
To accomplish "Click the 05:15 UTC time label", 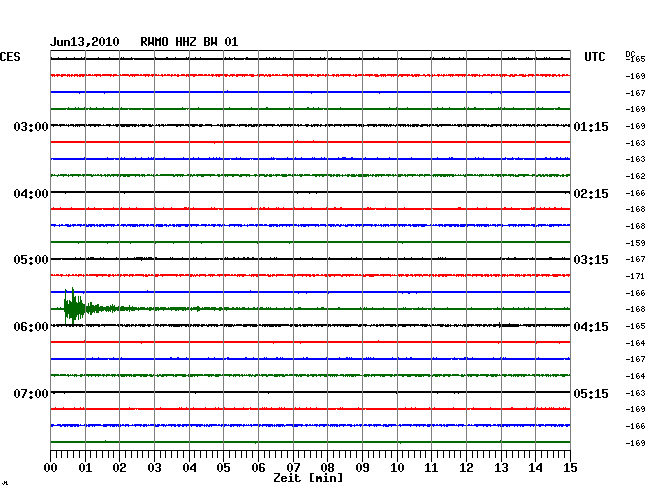I will (591, 393).
